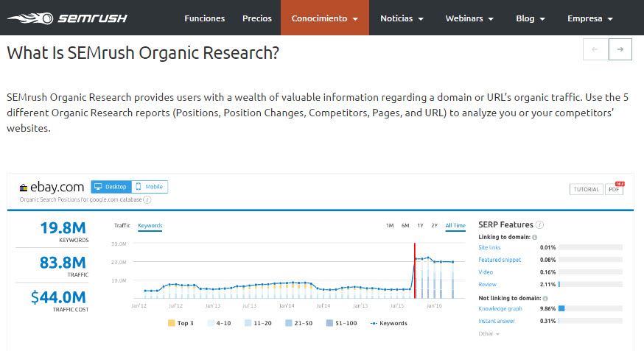Image resolution: width=644 pixels, height=351 pixels.
Task: Toggle Top 3 legend series
Action: coord(181,323)
